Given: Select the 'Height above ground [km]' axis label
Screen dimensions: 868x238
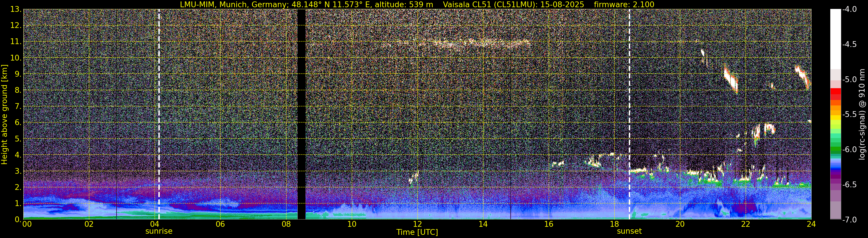Looking at the screenshot, I should pyautogui.click(x=4, y=114).
